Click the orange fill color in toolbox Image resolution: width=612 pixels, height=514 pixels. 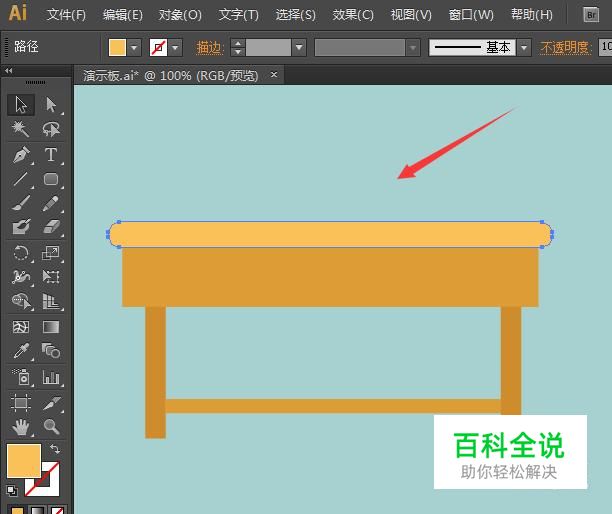[x=24, y=461]
